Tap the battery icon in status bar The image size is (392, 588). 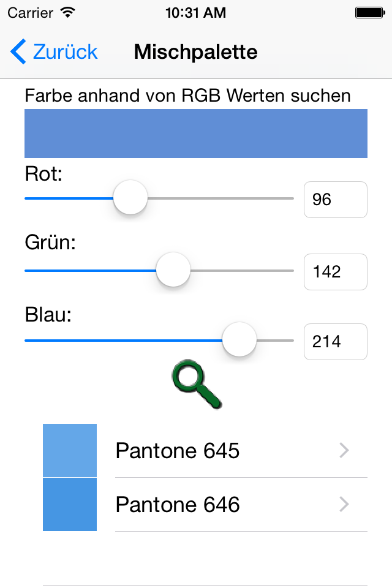pos(371,11)
